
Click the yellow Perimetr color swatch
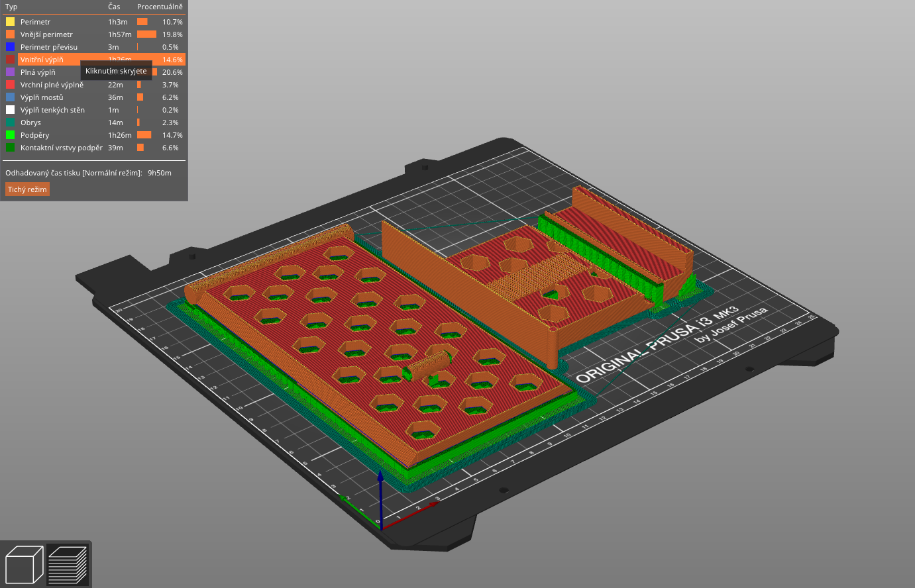pos(10,22)
